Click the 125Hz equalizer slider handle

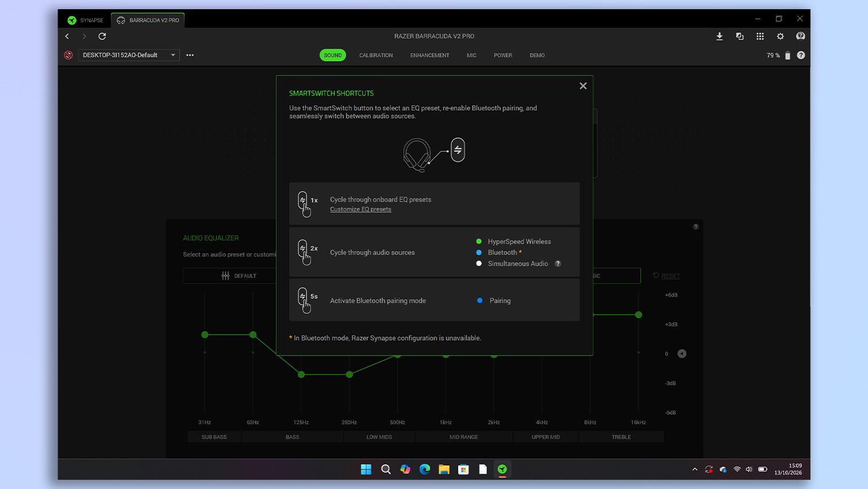click(301, 375)
